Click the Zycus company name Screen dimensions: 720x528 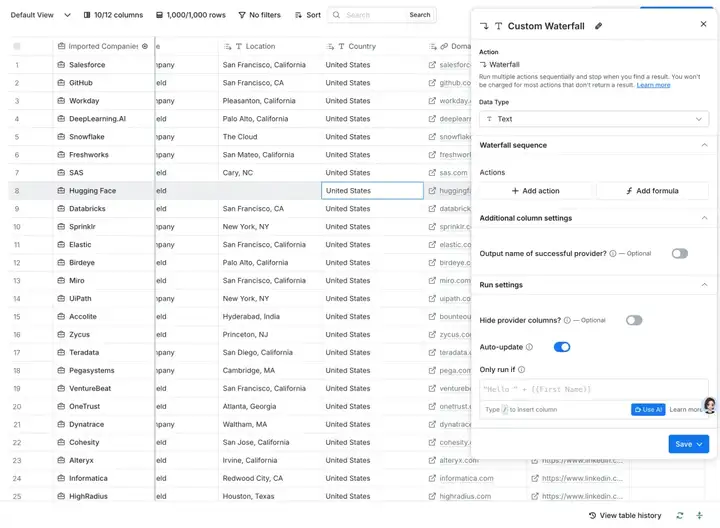(x=79, y=334)
